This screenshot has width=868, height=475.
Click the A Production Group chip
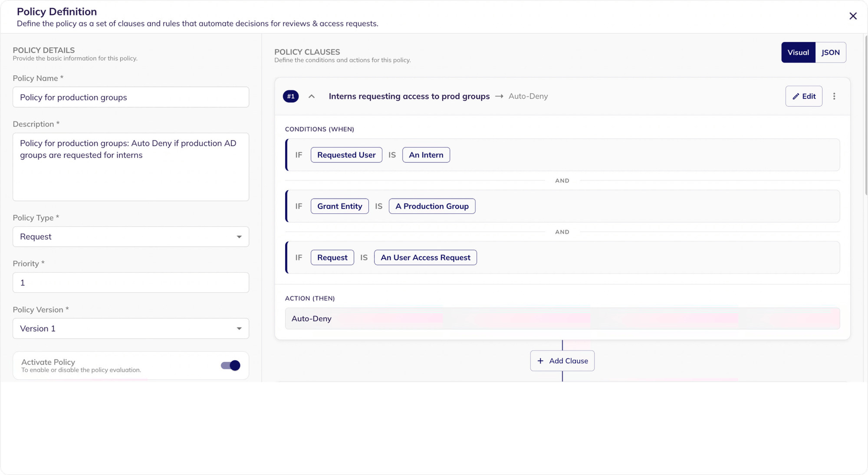tap(431, 206)
